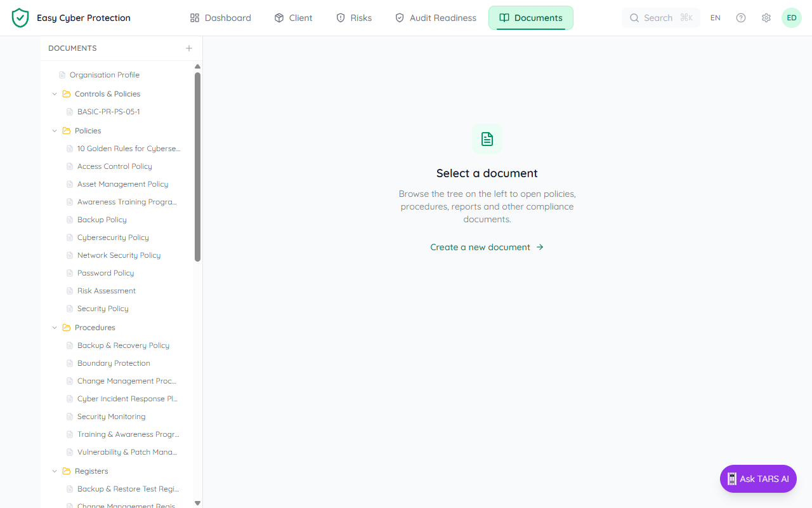The height and width of the screenshot is (508, 812).
Task: Open Risk Assessment document
Action: click(107, 291)
